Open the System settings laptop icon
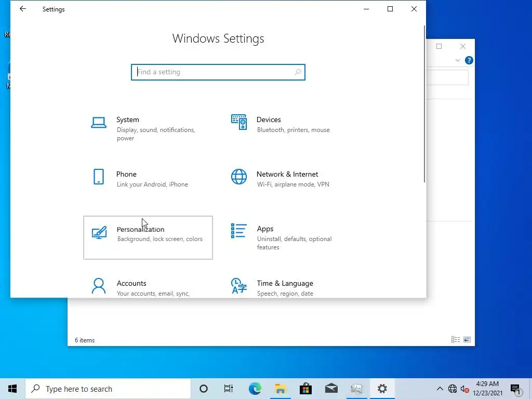532x399 pixels. [x=99, y=123]
